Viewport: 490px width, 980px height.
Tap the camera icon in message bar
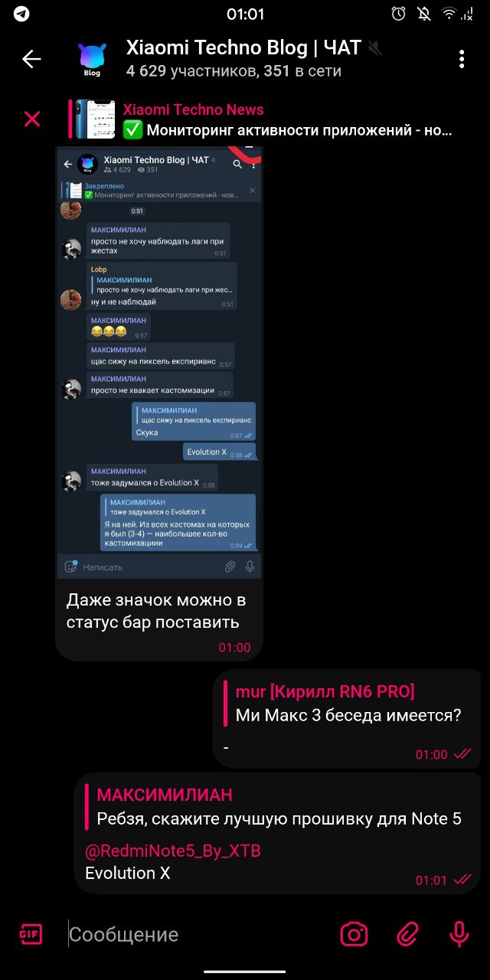coord(354,934)
